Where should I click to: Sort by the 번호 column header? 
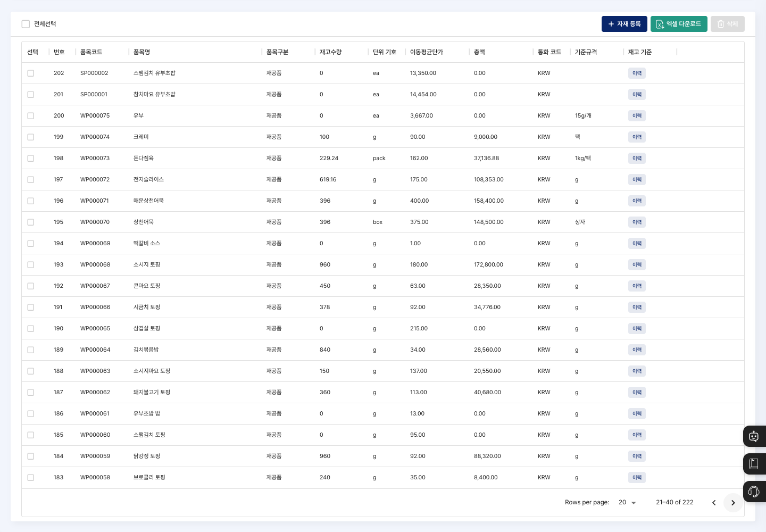pyautogui.click(x=59, y=52)
